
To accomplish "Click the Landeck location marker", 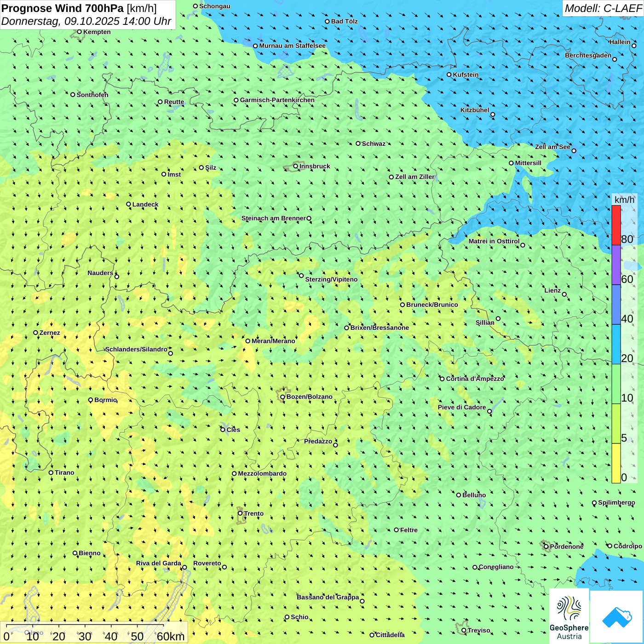I will tap(128, 204).
